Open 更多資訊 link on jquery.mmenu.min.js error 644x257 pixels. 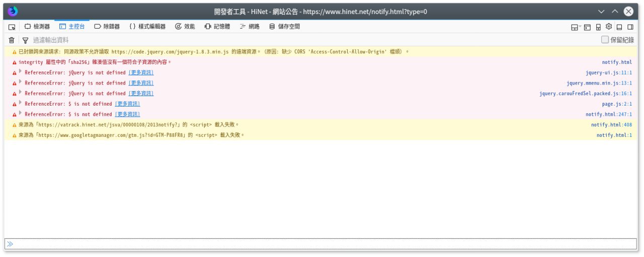(141, 83)
